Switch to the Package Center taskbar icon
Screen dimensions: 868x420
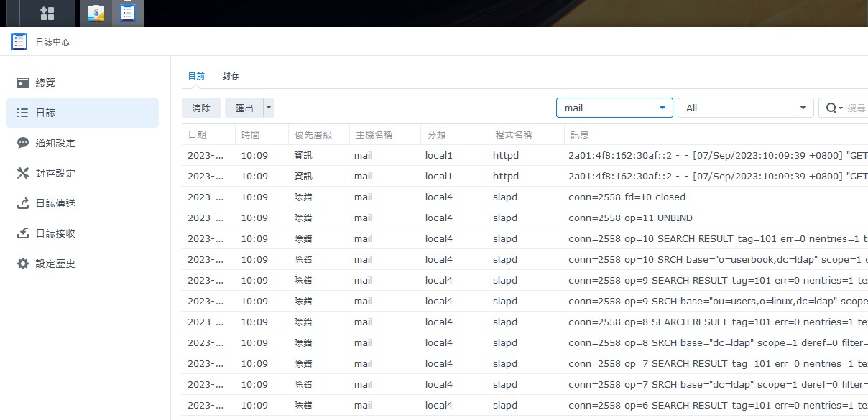click(96, 13)
